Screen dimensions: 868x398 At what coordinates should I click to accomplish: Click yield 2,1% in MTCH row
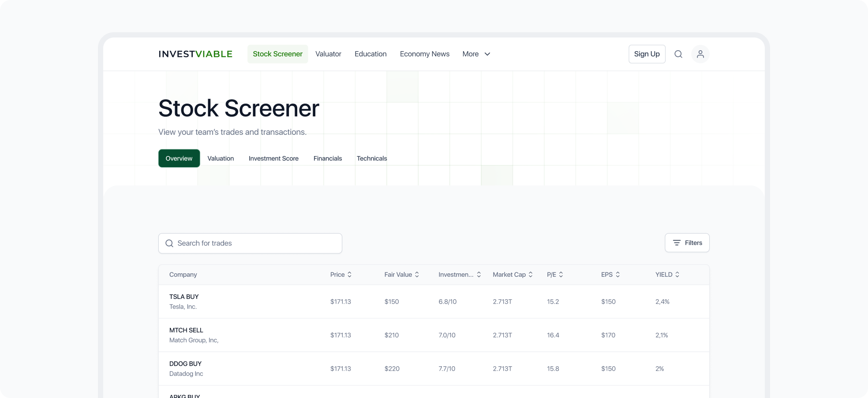click(662, 335)
